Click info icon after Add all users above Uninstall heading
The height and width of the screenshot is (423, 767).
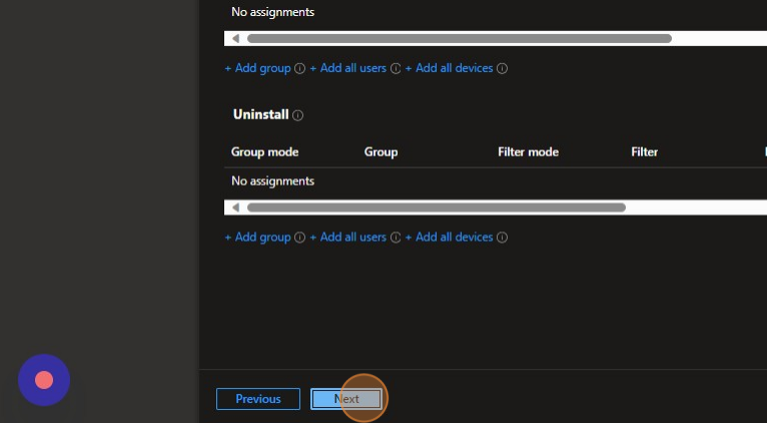coord(395,69)
